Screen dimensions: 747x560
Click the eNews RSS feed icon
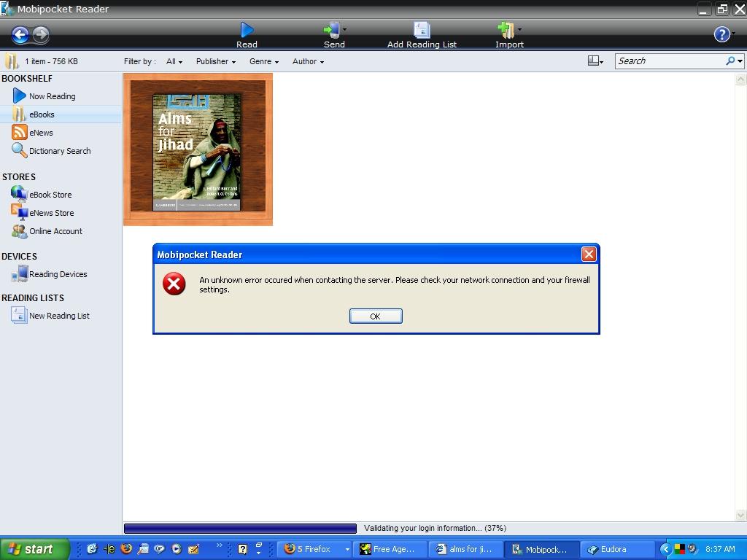[19, 133]
